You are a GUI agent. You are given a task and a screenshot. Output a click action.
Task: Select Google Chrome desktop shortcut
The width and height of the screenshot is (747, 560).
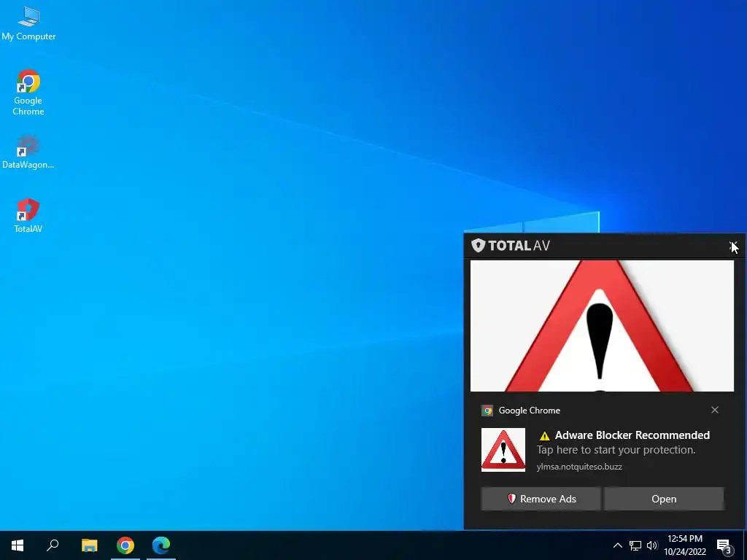pyautogui.click(x=28, y=93)
